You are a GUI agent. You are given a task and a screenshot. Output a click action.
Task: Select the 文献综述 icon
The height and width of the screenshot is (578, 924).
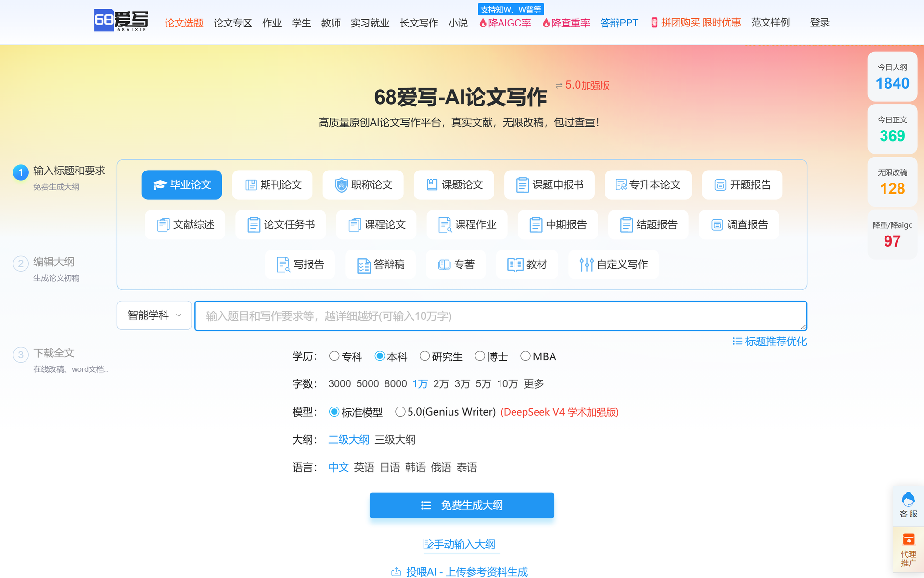[x=163, y=225]
